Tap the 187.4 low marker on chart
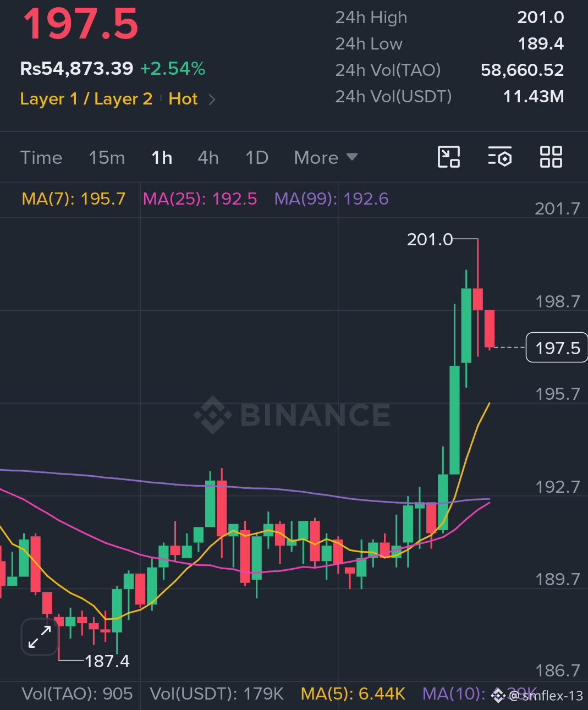 [107, 661]
